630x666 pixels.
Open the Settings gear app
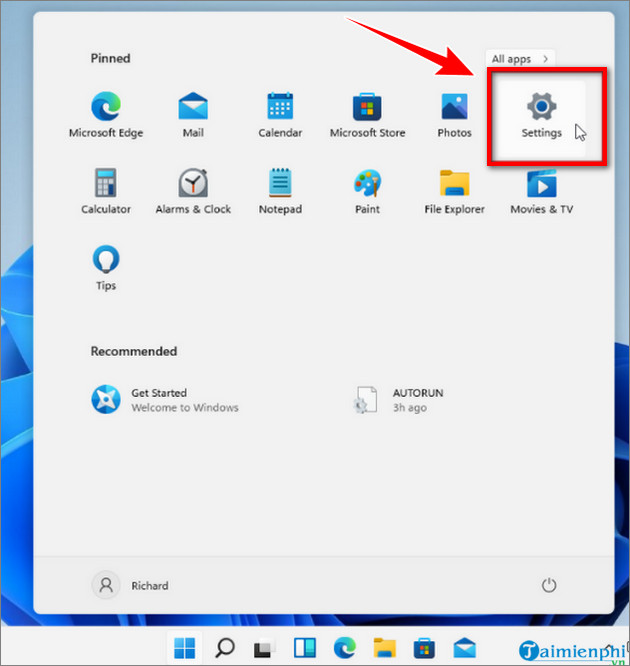542,115
